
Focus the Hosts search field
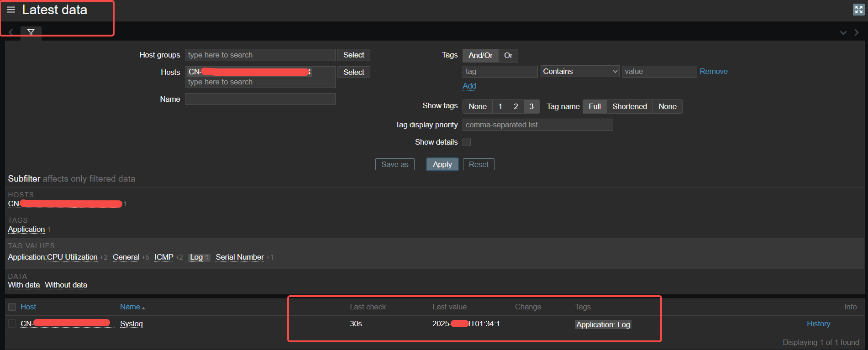[x=260, y=82]
